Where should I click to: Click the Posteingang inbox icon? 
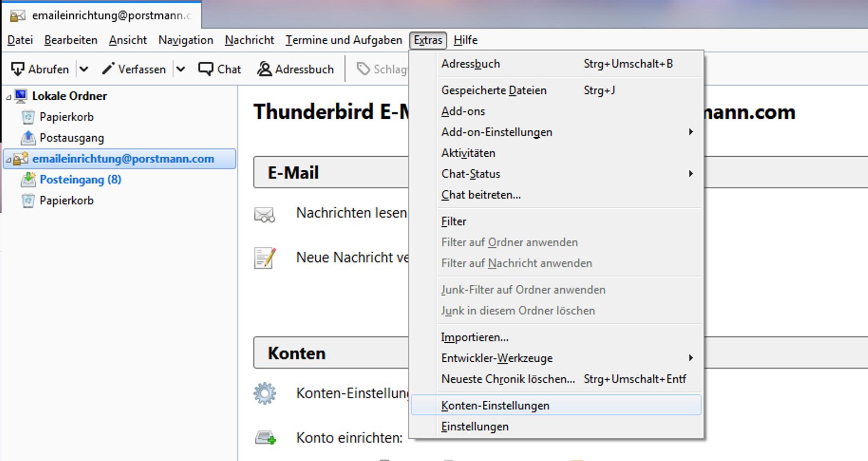(28, 180)
